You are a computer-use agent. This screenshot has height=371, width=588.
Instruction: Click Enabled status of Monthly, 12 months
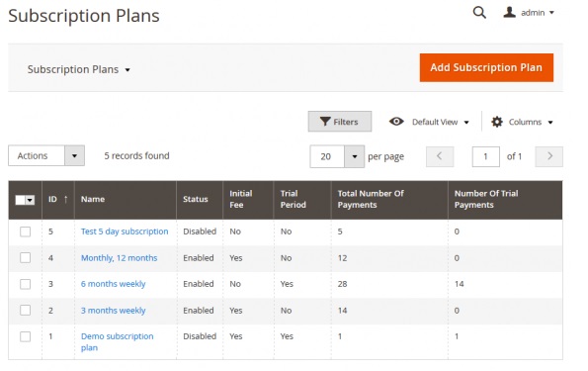tap(199, 258)
